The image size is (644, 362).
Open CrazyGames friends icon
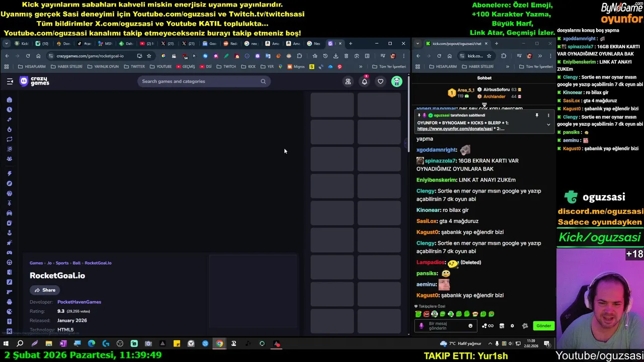pyautogui.click(x=348, y=81)
